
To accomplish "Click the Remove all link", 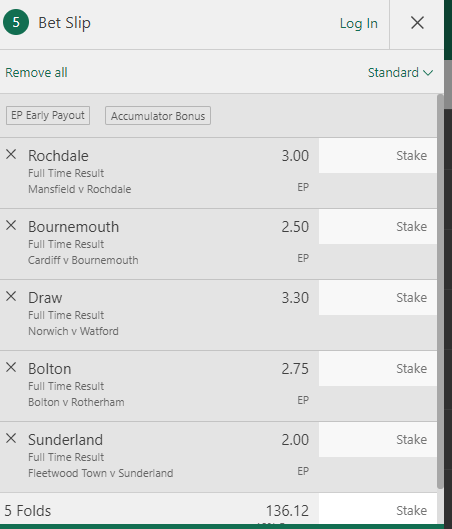I will pos(36,73).
